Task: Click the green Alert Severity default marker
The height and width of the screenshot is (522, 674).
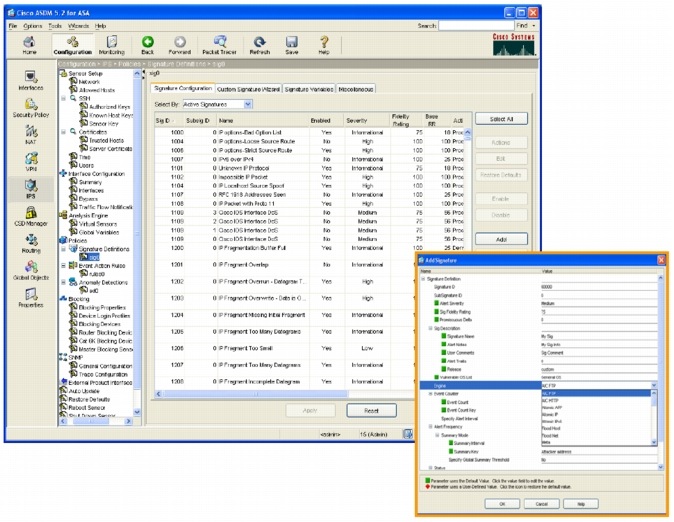Action: (436, 303)
